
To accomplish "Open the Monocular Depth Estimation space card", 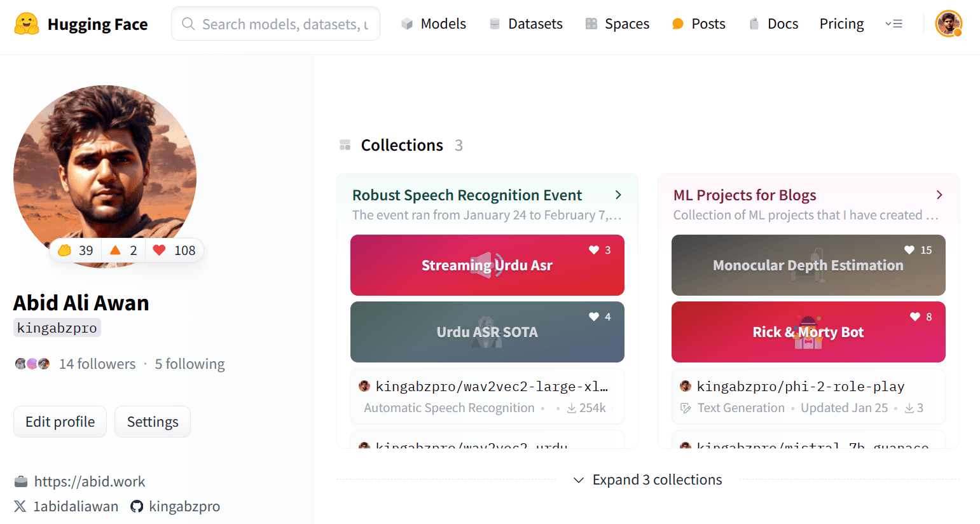I will point(808,265).
